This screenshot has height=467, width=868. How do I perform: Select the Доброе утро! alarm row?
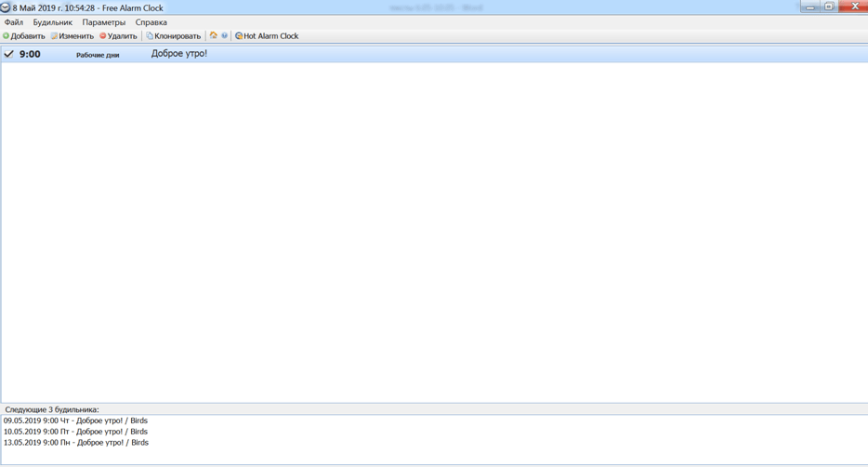click(179, 54)
